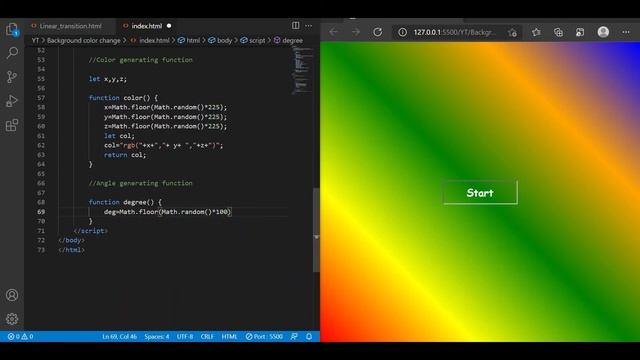Screen dimensions: 640x360
Task: Click the code minimap preview
Action: (302, 69)
